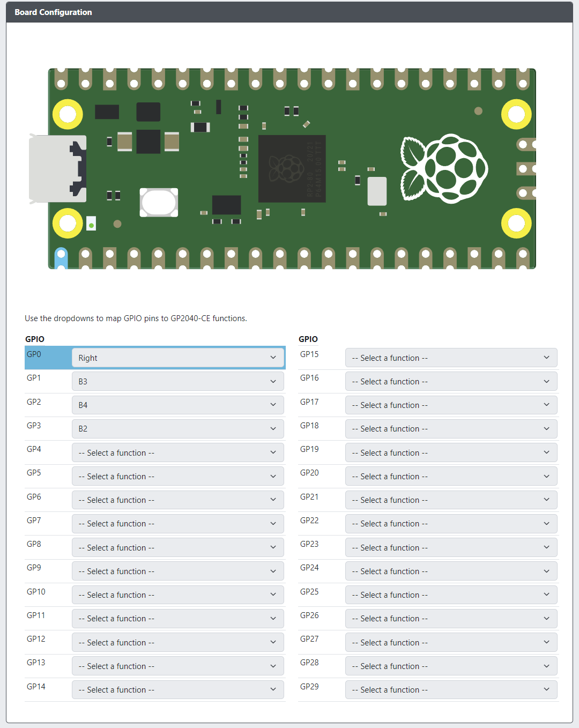Viewport: 579px width, 728px height.
Task: Open the GP12 function dropdown
Action: tap(178, 642)
